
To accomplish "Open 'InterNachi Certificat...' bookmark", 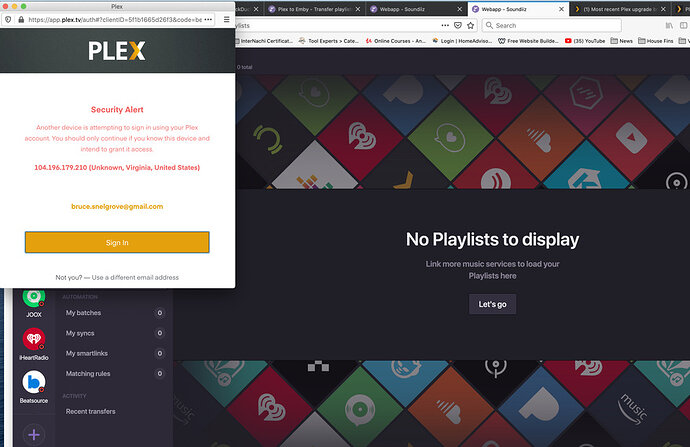I will pos(264,41).
